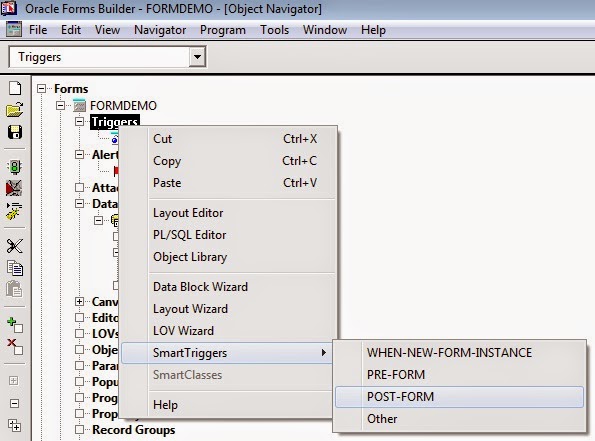Open PL/SQL Editor from context menu

tap(228, 235)
